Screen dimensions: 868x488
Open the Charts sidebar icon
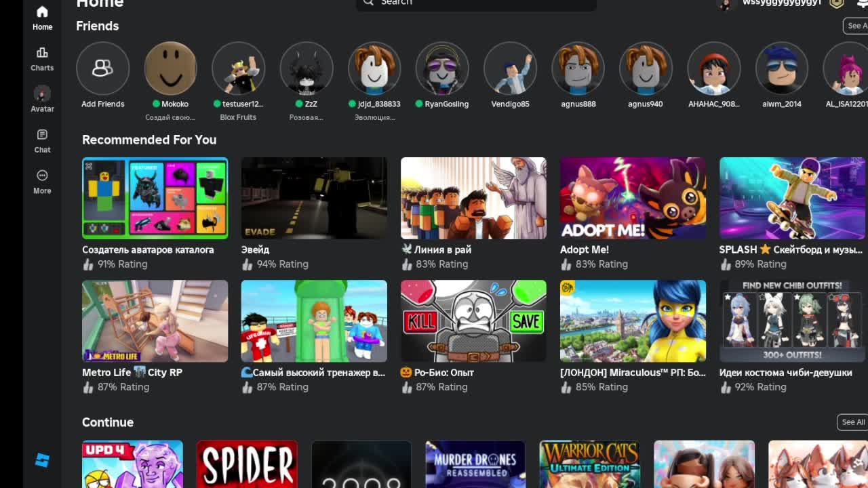coord(42,53)
